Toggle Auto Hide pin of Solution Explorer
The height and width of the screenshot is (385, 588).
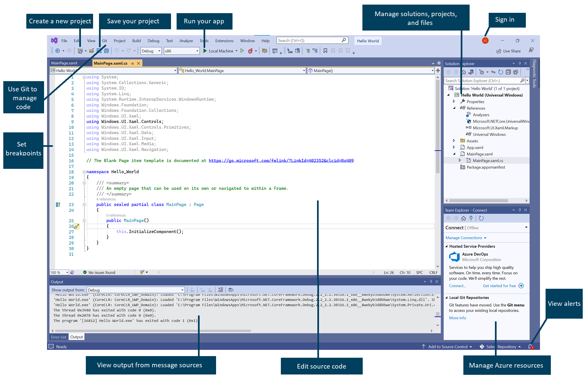520,63
